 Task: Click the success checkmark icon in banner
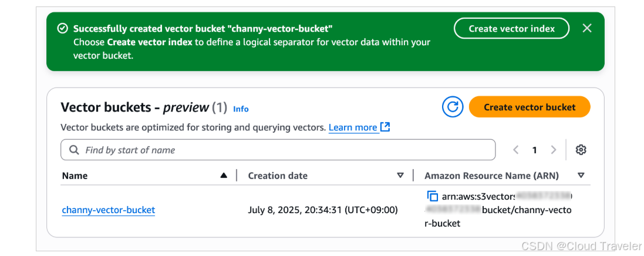62,28
